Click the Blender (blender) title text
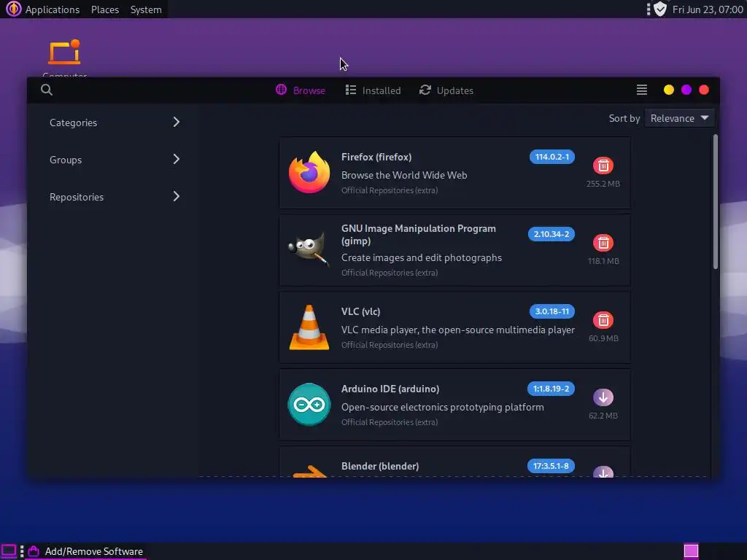Viewport: 747px width, 560px height. click(380, 466)
